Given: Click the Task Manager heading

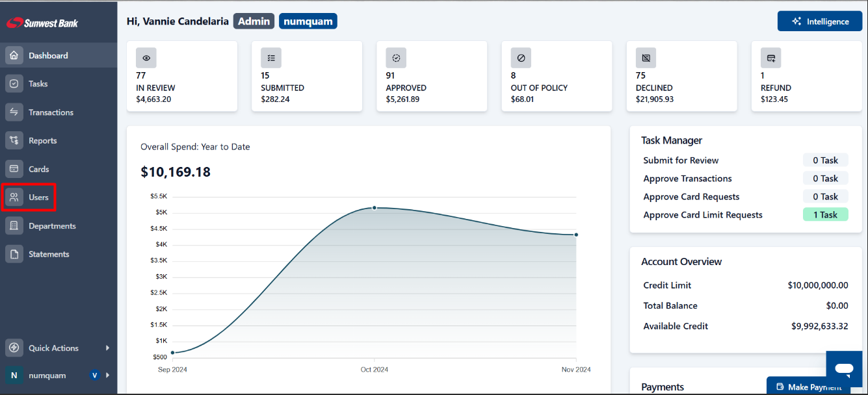Looking at the screenshot, I should (672, 140).
